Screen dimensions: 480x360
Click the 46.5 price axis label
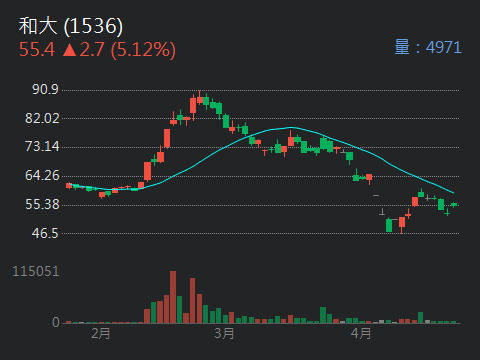coord(45,233)
